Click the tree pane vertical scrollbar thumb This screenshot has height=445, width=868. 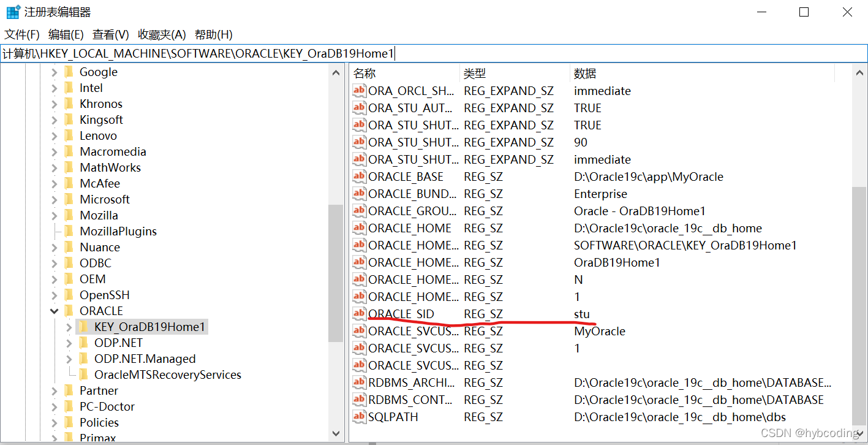(x=336, y=273)
